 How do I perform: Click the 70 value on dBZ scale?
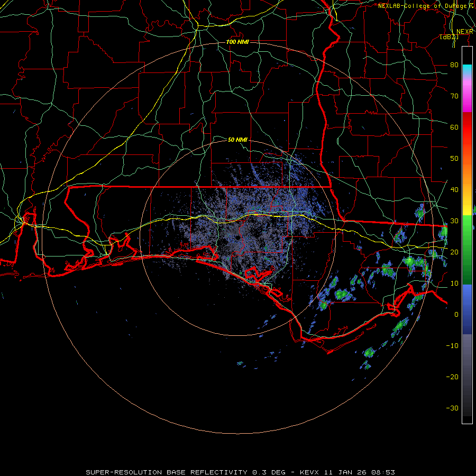454,96
